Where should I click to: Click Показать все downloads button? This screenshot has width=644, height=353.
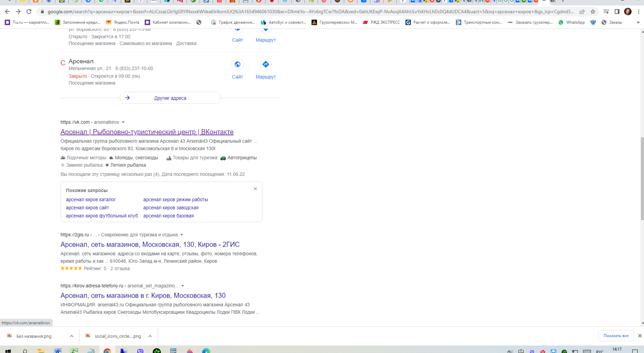point(616,336)
